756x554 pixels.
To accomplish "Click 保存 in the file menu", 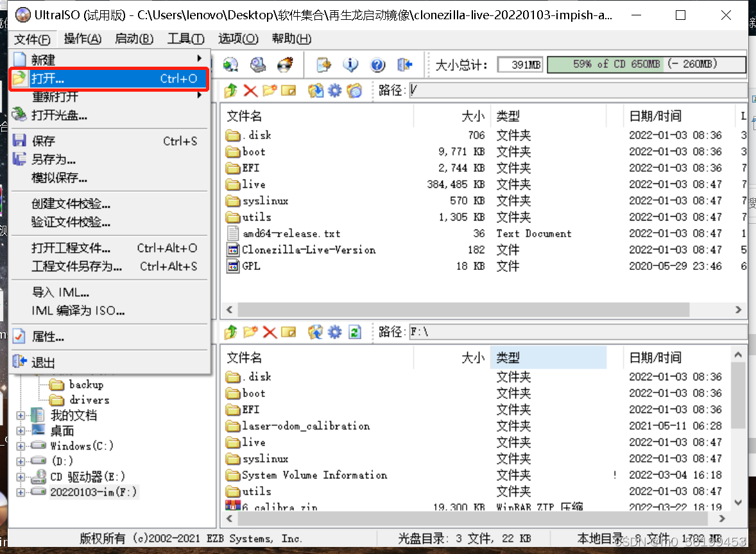I will point(110,141).
